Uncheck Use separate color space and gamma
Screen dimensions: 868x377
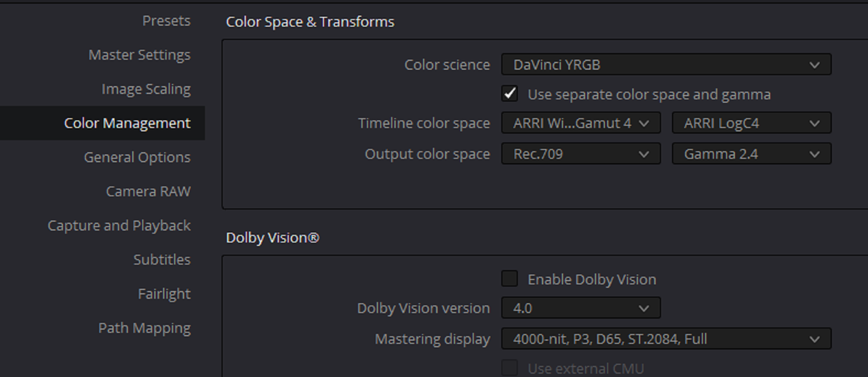click(x=509, y=94)
